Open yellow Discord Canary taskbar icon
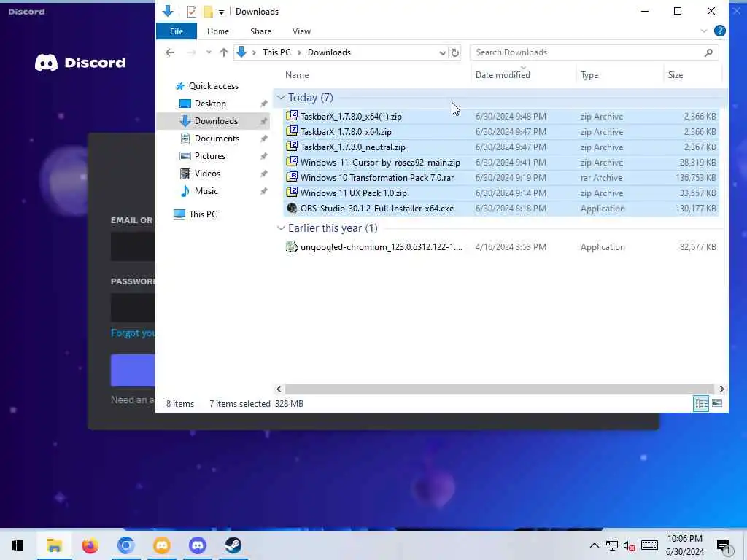This screenshot has height=560, width=747. (x=161, y=545)
